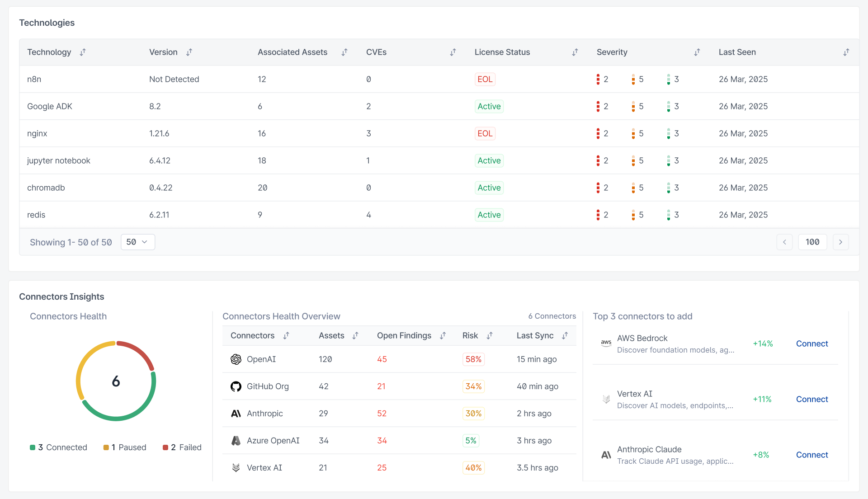
Task: Sort by CVEs column icon
Action: [453, 52]
